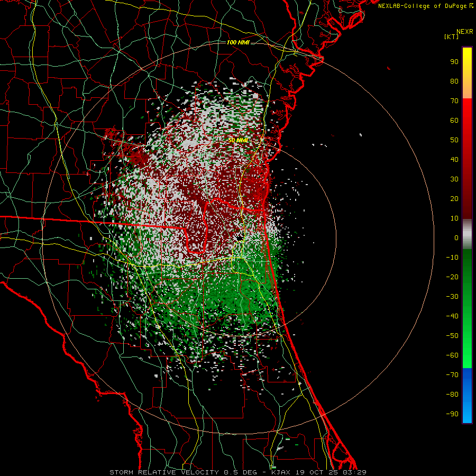476x476 pixels.
Task: Click the -90 tick label on velocity scale
Action: tap(452, 414)
